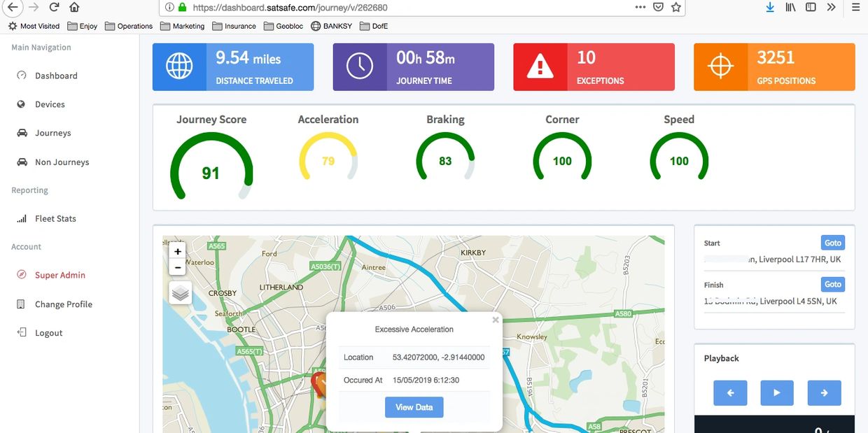This screenshot has width=868, height=433.
Task: Click the warning triangle on Exceptions card
Action: pos(540,66)
